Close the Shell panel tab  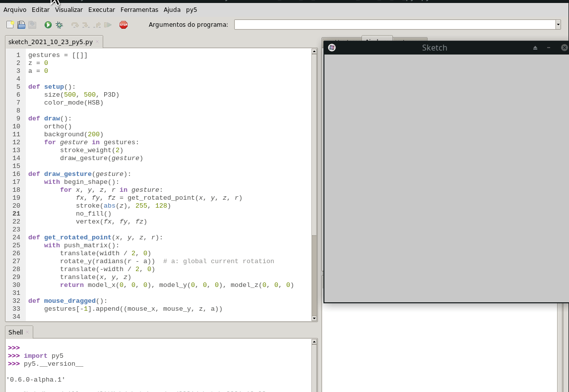pyautogui.click(x=27, y=333)
